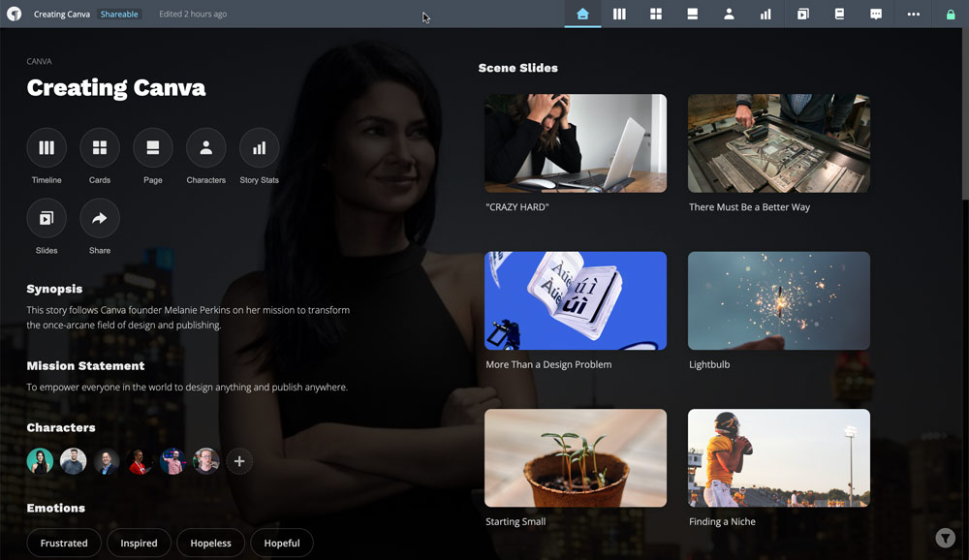969x560 pixels.
Task: Open Page view from top toolbar
Action: point(692,14)
